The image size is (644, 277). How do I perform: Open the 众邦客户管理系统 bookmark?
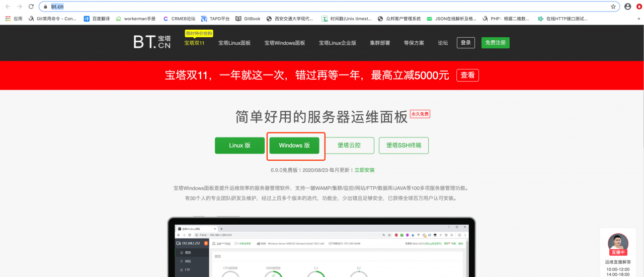click(x=399, y=19)
